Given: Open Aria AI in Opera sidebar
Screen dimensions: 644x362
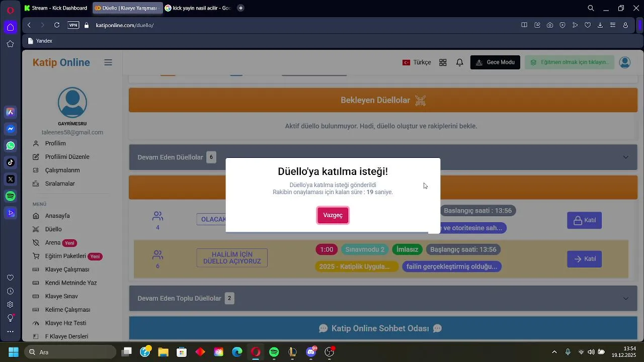Looking at the screenshot, I should 10,112.
